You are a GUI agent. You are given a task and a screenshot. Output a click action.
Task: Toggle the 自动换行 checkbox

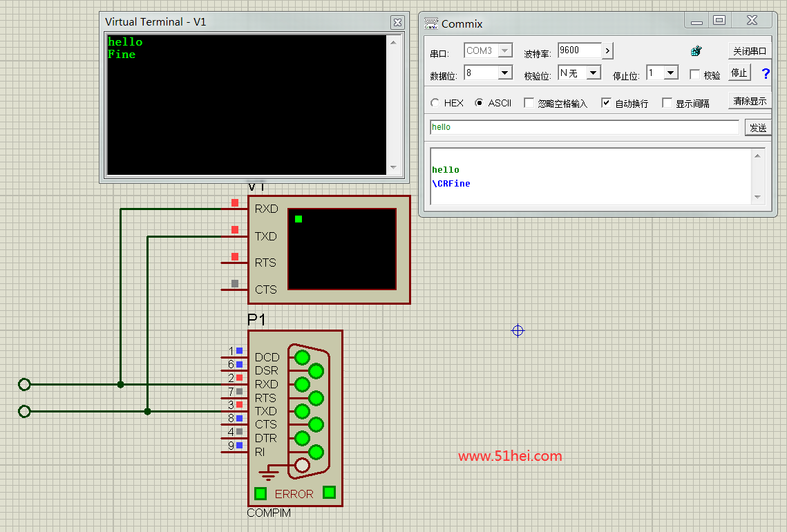[606, 103]
